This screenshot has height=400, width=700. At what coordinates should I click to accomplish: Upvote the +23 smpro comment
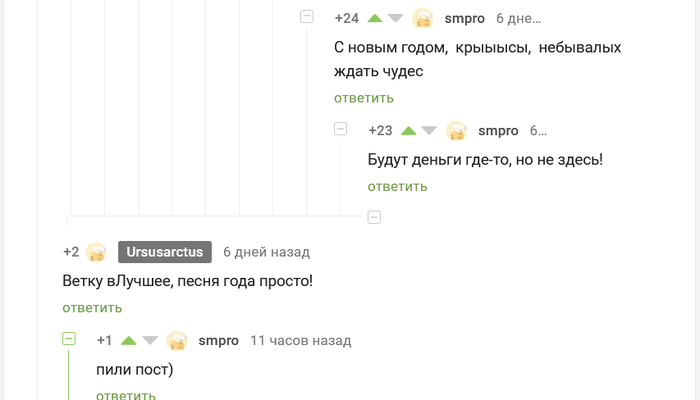pos(408,130)
